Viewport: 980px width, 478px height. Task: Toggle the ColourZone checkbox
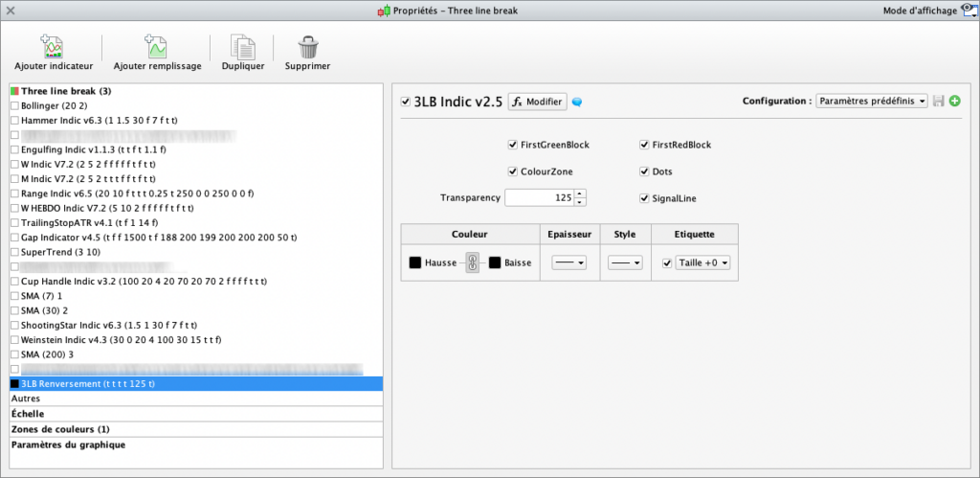(513, 171)
